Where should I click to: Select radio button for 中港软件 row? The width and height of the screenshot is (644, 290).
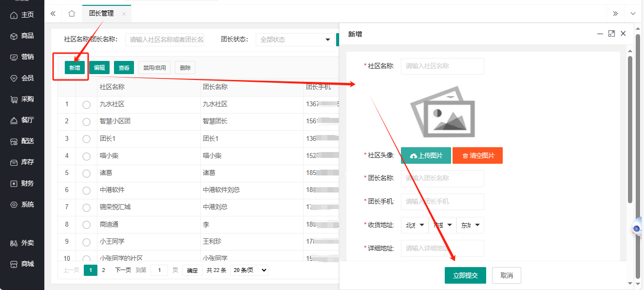[86, 191]
